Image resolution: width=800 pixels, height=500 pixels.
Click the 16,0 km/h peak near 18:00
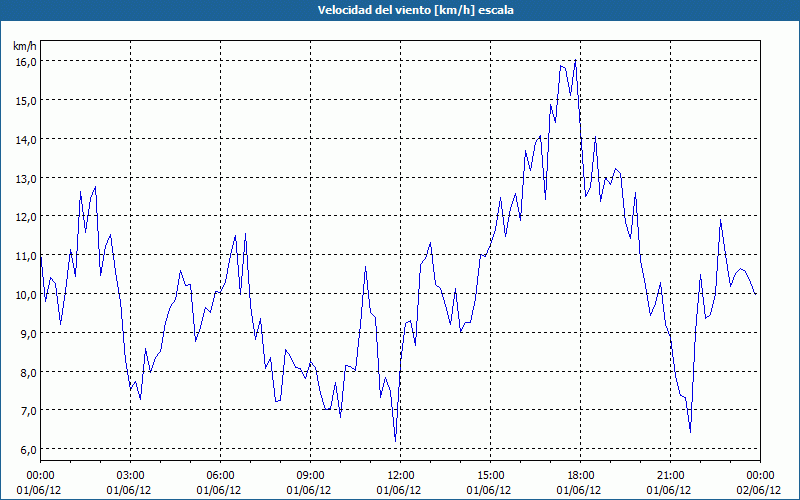[x=576, y=61]
